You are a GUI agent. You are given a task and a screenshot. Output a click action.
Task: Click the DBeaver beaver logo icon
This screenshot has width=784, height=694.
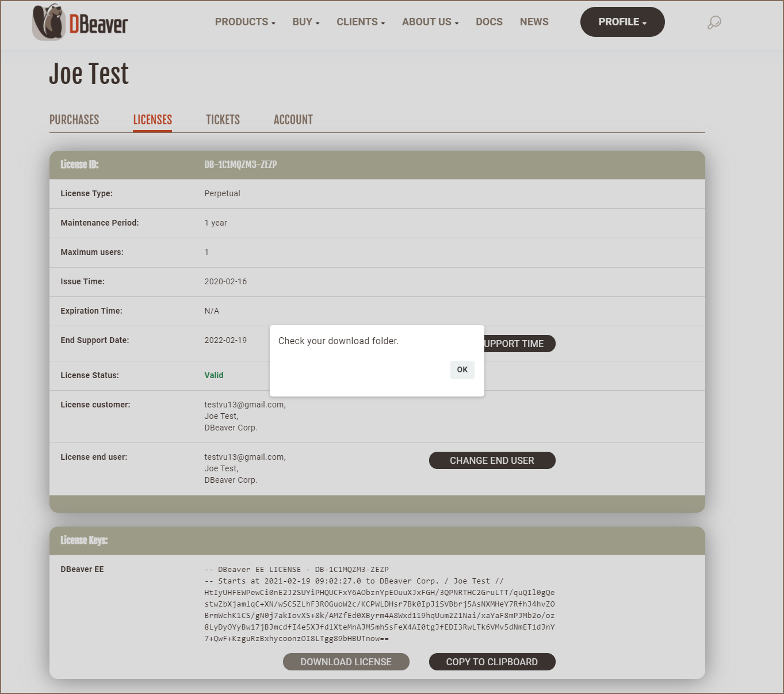point(48,23)
